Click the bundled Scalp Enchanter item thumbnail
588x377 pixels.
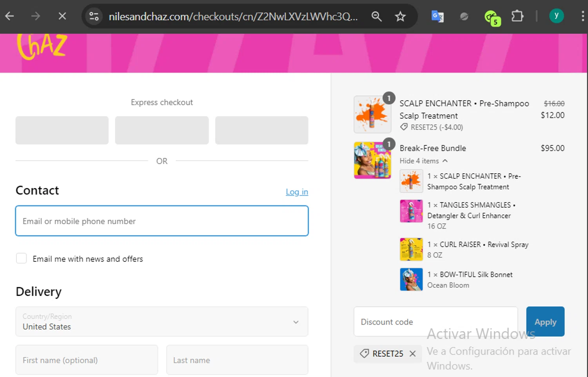point(411,181)
